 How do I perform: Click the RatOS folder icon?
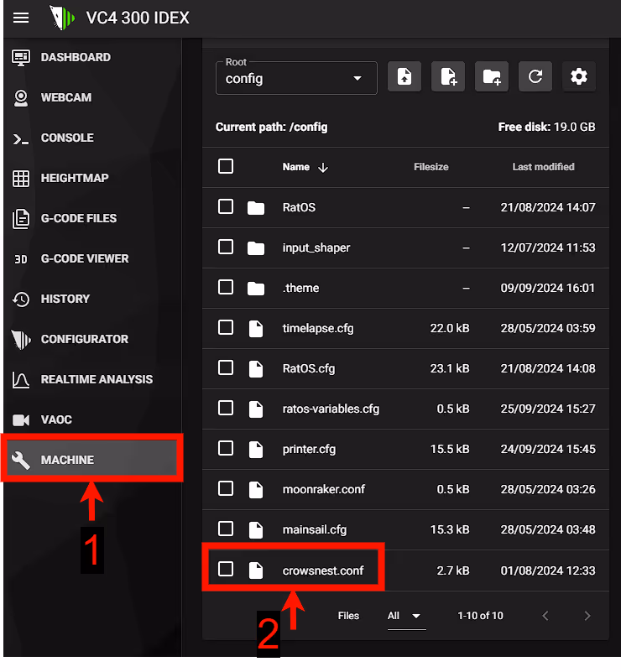(256, 208)
